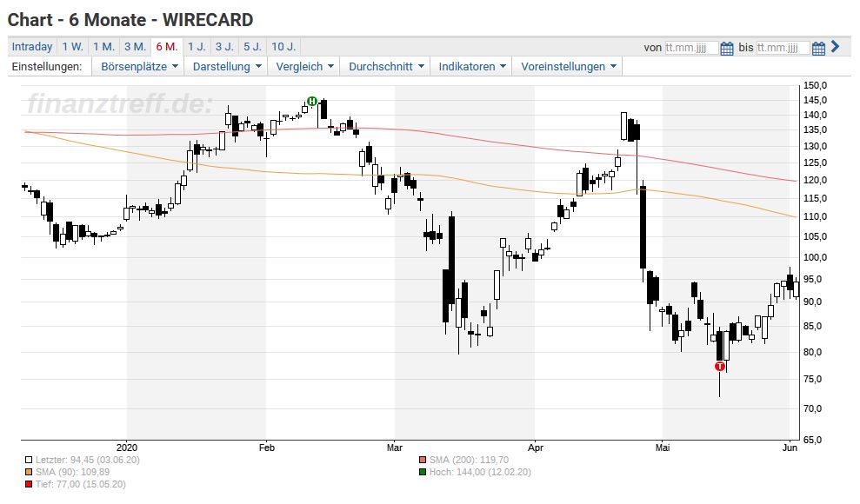Click the Feb x-axis label

pyautogui.click(x=267, y=448)
